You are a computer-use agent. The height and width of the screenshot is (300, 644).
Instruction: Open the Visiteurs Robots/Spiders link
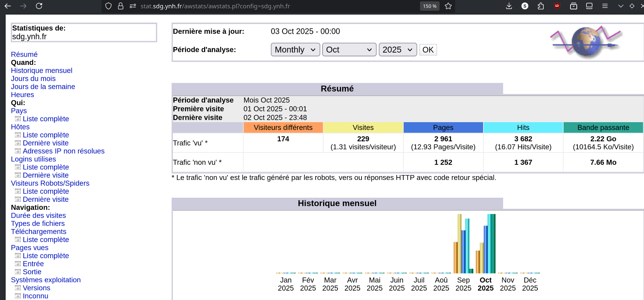(x=50, y=183)
